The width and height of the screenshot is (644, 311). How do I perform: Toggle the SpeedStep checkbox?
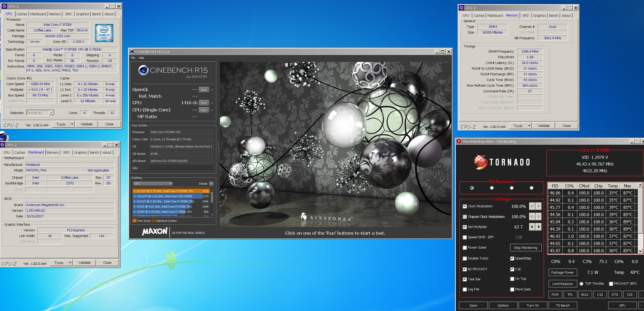(x=512, y=258)
